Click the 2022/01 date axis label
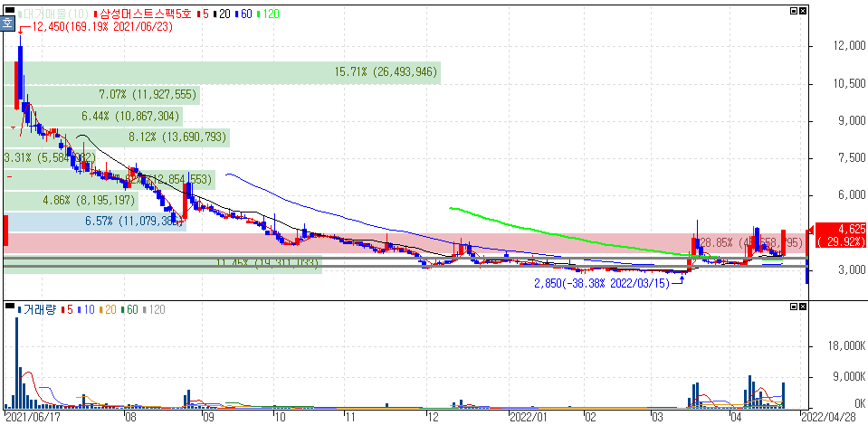This screenshot has height=425, width=868. (x=529, y=416)
